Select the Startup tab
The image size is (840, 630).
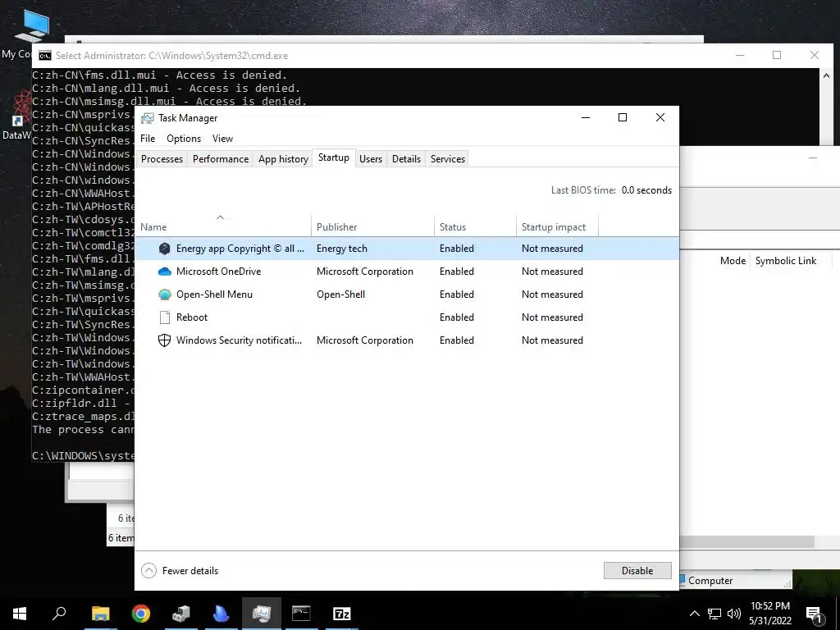334,158
